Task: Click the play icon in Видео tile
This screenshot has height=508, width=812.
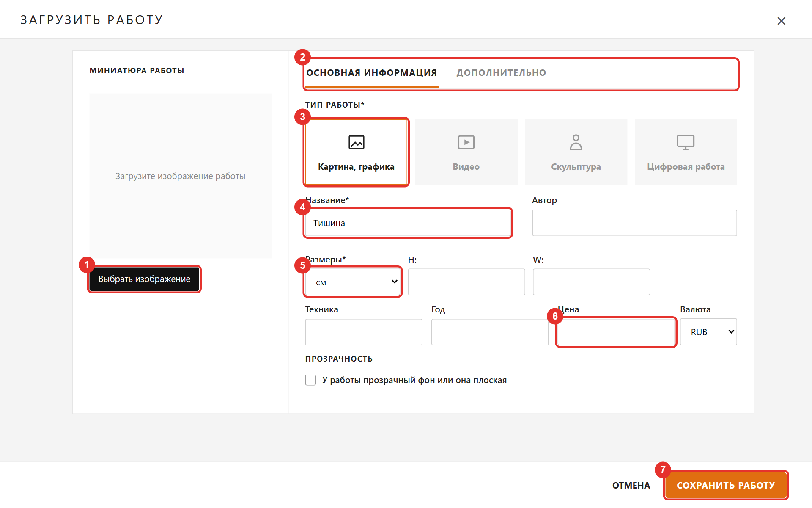Action: [x=466, y=142]
